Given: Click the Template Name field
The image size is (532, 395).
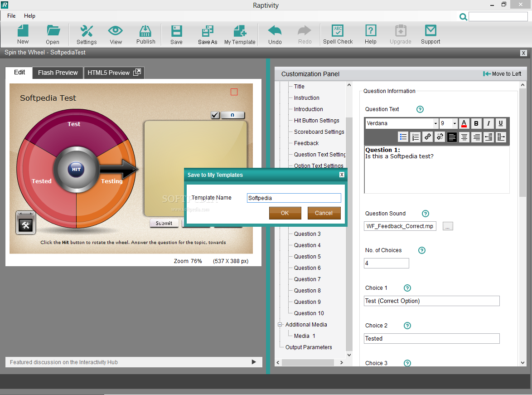Looking at the screenshot, I should point(294,198).
